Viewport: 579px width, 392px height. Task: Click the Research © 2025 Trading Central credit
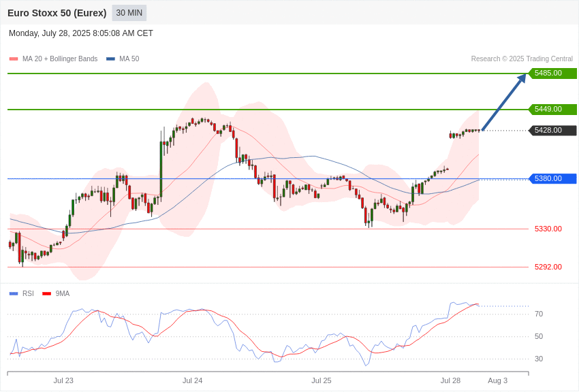click(x=522, y=59)
